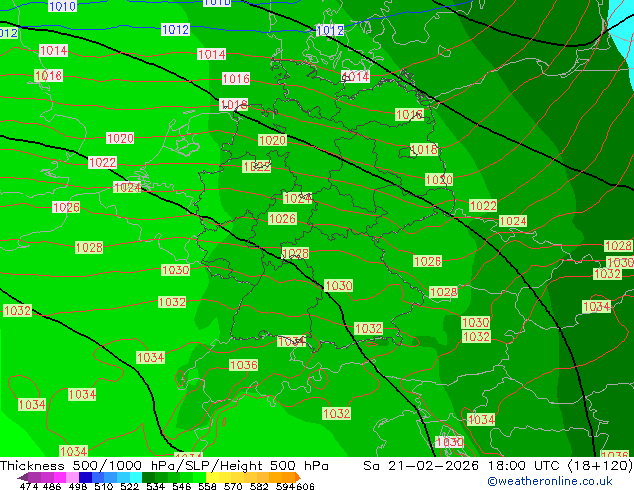Click the lowest 1030 label near map bottom
The width and height of the screenshot is (634, 490).
[x=449, y=442]
